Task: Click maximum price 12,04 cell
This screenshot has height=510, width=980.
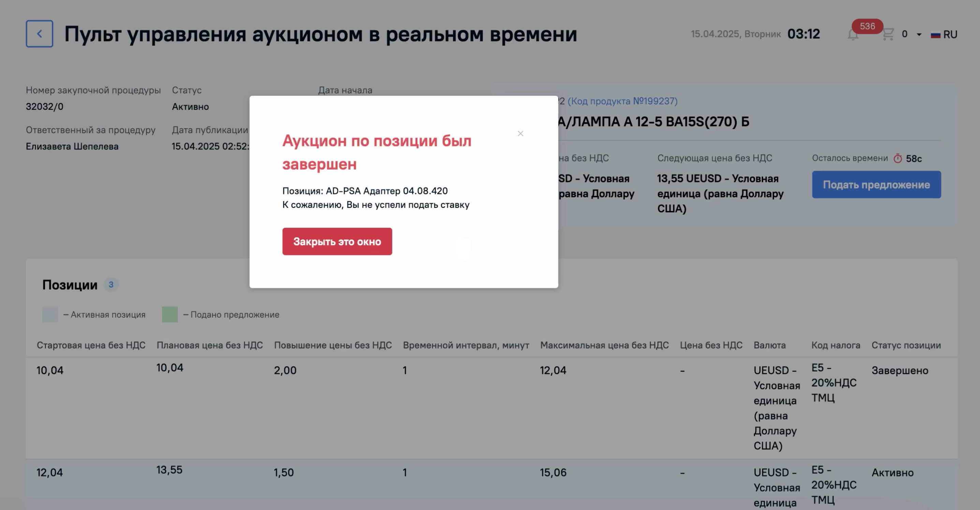Action: tap(553, 371)
